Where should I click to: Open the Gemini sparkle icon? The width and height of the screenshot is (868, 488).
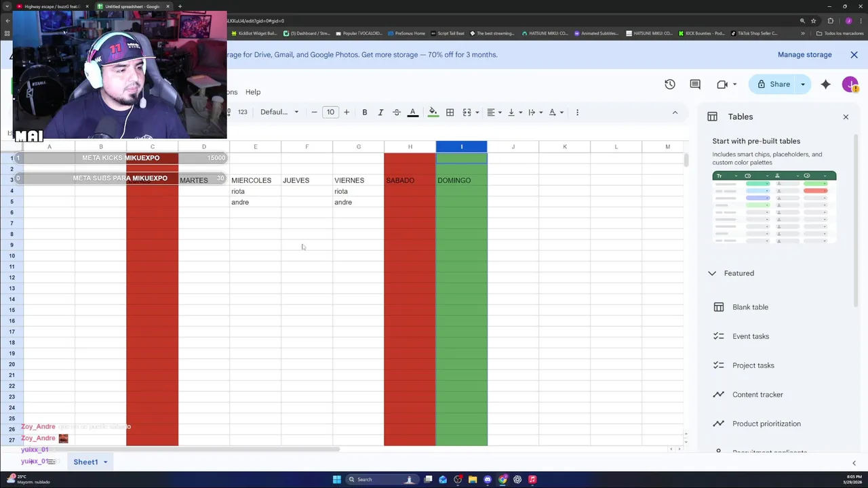[x=825, y=84]
